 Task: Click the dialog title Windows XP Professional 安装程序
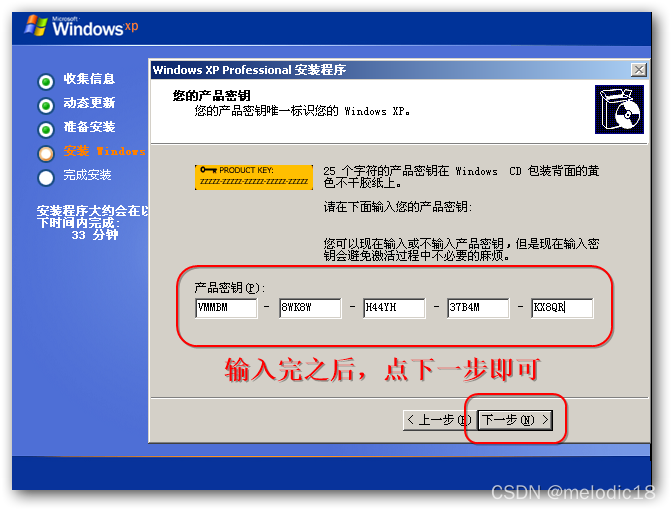[249, 70]
